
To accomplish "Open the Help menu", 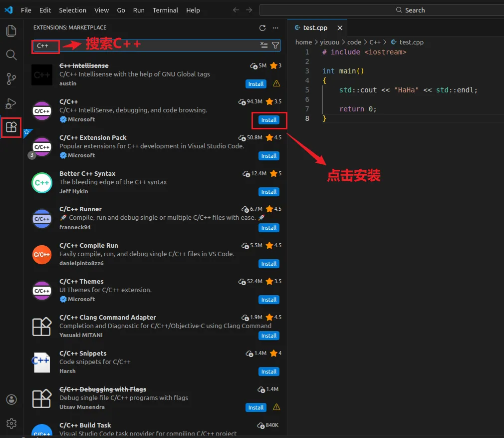I will [193, 10].
